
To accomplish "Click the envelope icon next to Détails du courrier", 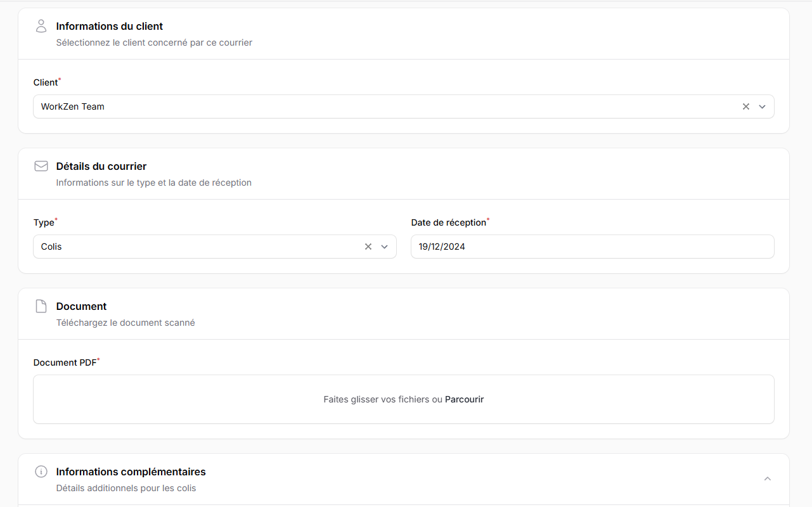I will point(41,166).
